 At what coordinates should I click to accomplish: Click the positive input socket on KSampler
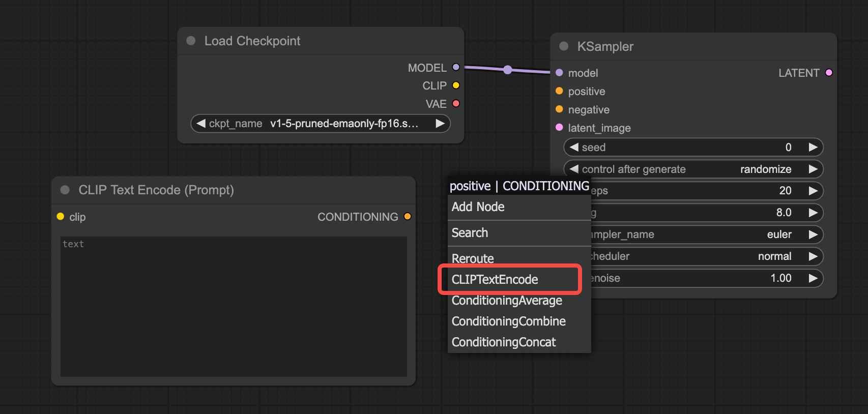[x=559, y=91]
